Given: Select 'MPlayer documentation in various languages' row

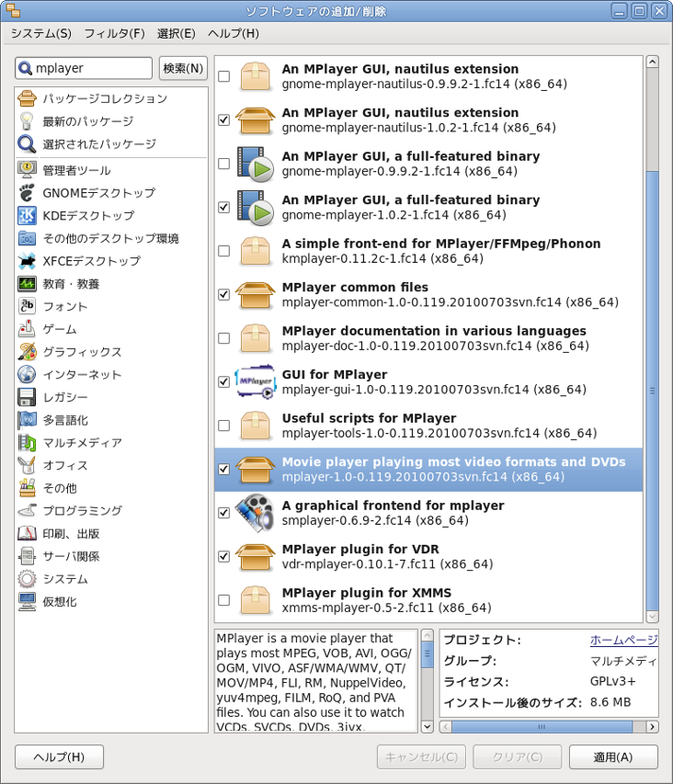Looking at the screenshot, I should point(428,338).
